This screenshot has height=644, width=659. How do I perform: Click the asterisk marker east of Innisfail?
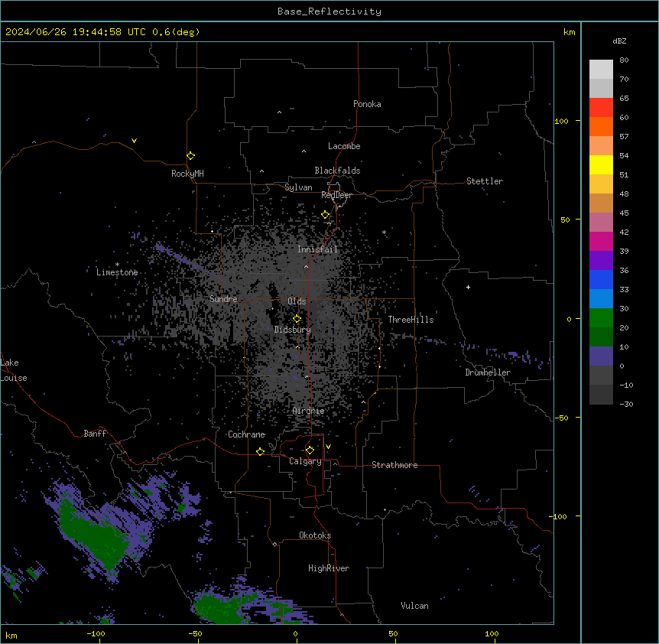pyautogui.click(x=384, y=233)
